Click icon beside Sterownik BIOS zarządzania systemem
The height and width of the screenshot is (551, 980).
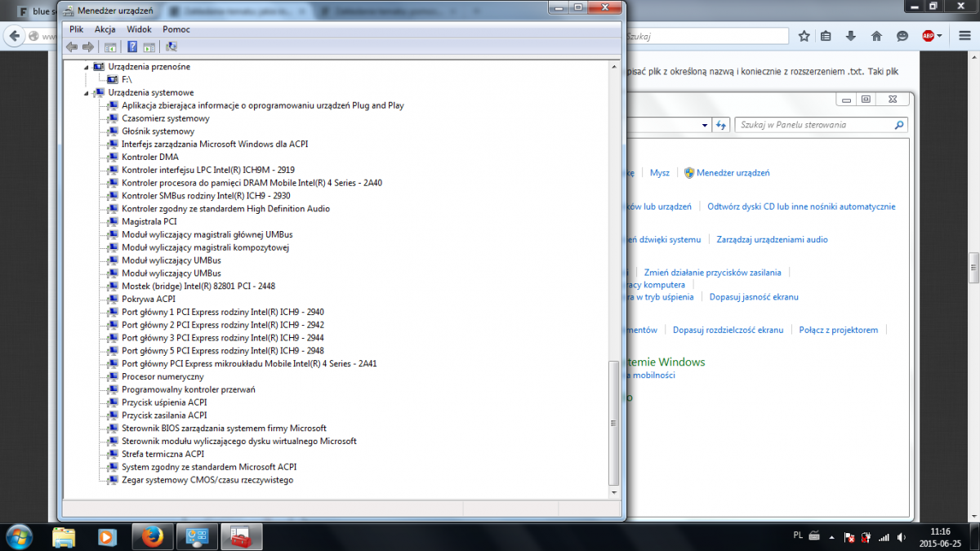(x=114, y=428)
